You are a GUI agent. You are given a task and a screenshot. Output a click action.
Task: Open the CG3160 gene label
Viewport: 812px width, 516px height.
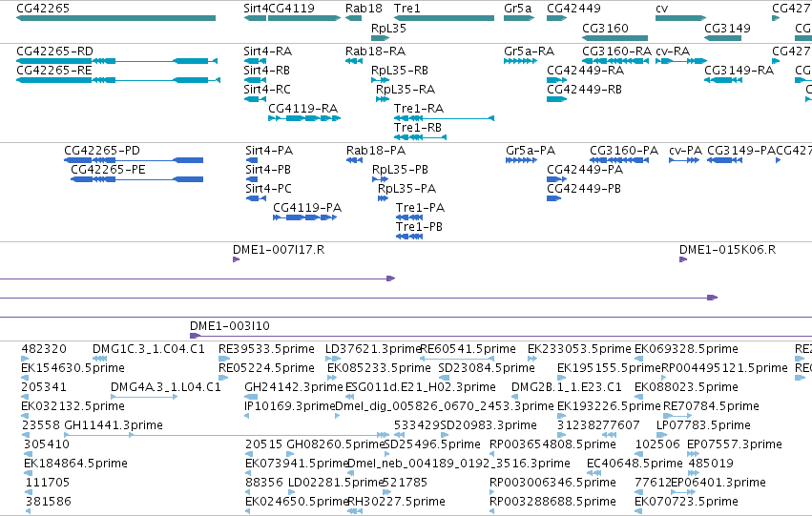(x=605, y=29)
